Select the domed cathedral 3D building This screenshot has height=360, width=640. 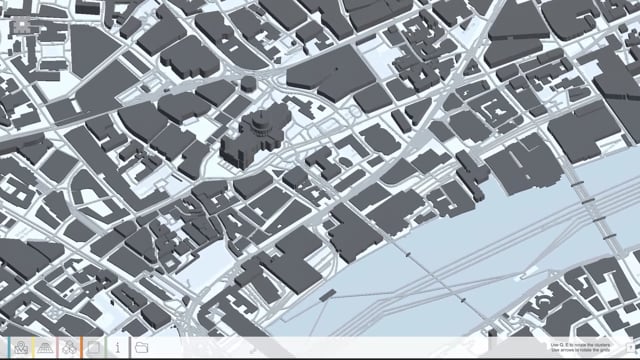pos(256,137)
